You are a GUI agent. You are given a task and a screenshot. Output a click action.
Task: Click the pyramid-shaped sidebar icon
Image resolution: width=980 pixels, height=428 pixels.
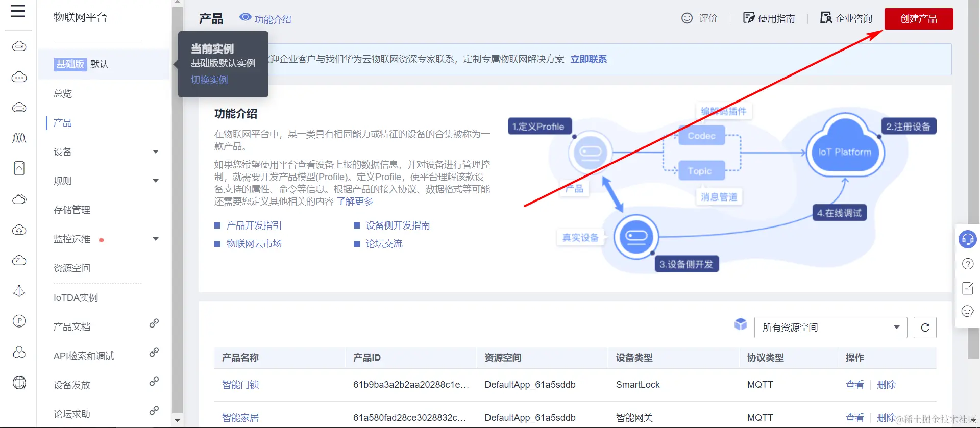tap(19, 291)
